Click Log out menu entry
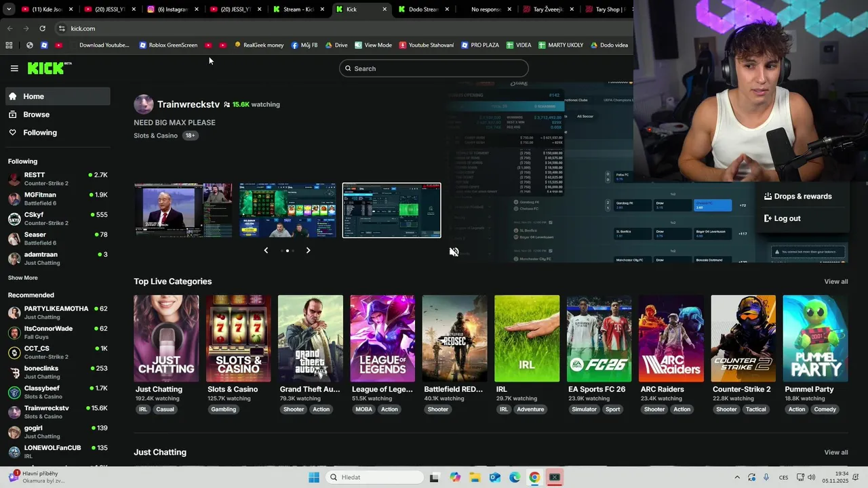 (x=782, y=218)
